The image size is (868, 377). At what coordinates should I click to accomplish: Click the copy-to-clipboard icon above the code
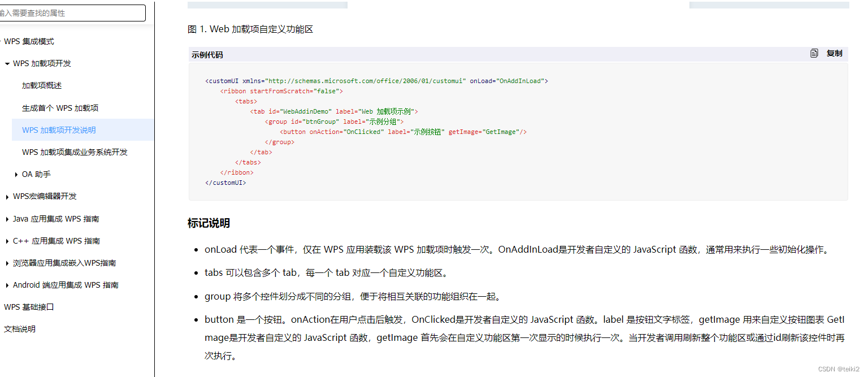point(814,53)
